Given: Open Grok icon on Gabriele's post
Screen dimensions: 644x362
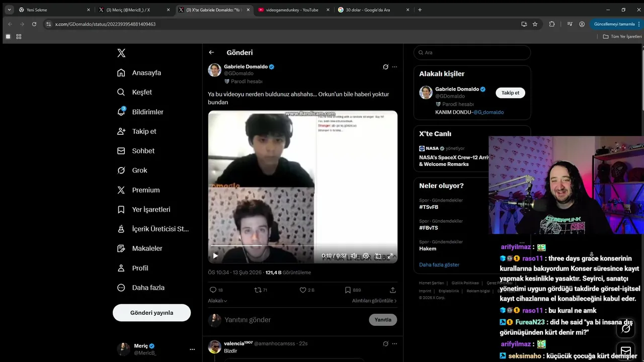Looking at the screenshot, I should click(x=385, y=66).
